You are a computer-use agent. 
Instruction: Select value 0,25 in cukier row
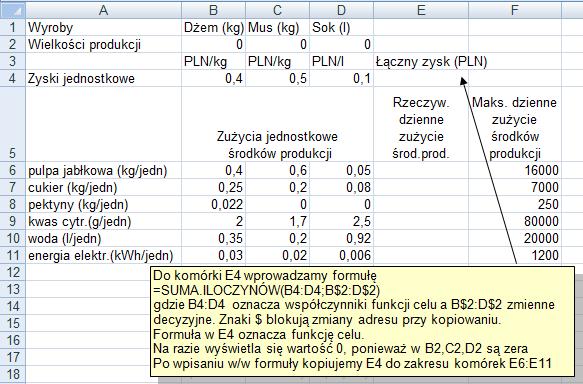coord(213,187)
